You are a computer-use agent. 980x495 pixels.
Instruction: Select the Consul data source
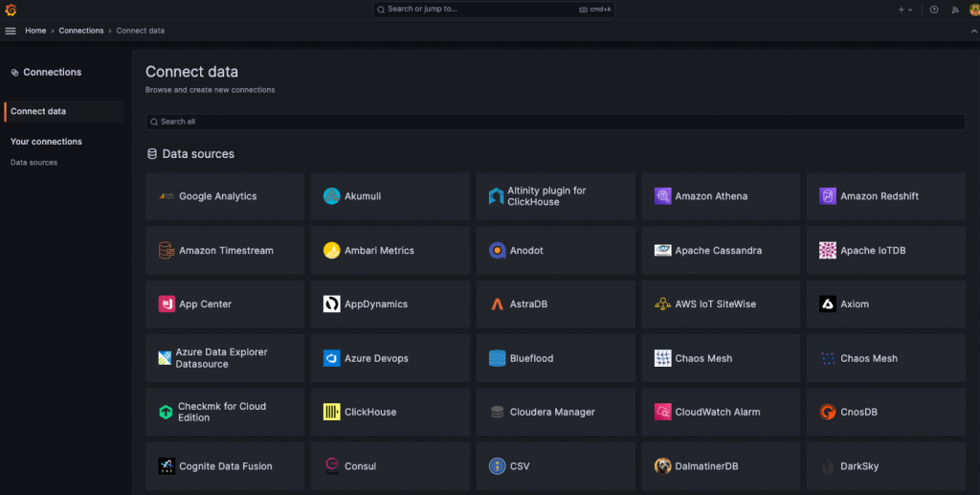point(390,466)
